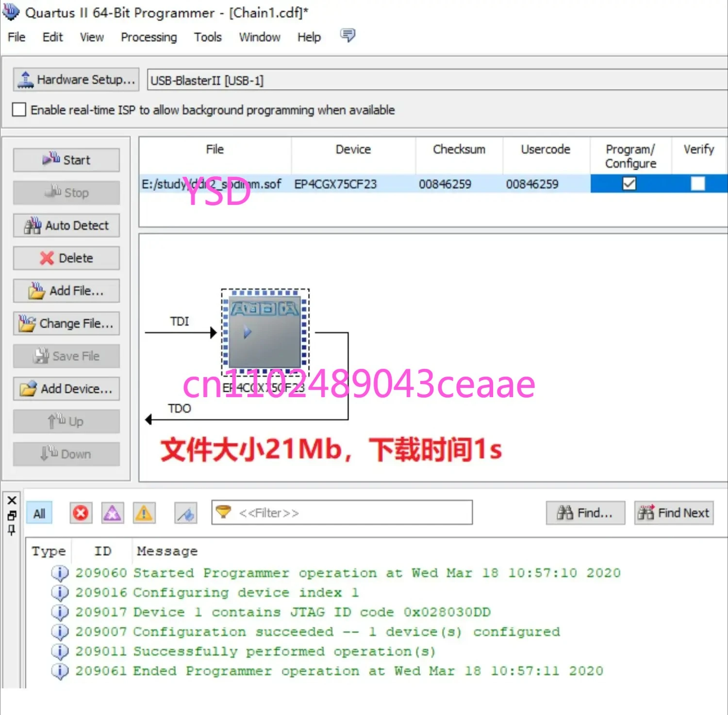Click the info icon for message 209017
The width and height of the screenshot is (728, 715).
point(60,612)
